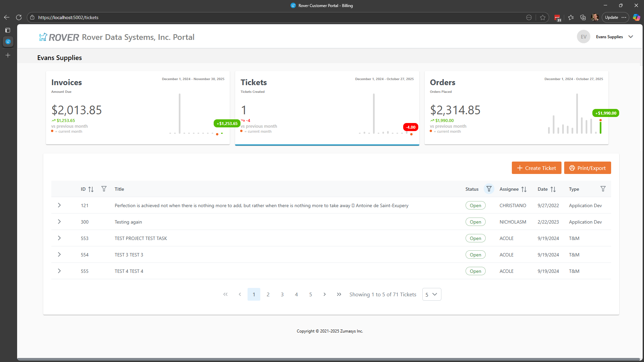Refresh the browser page
644x362 pixels.
click(19, 17)
